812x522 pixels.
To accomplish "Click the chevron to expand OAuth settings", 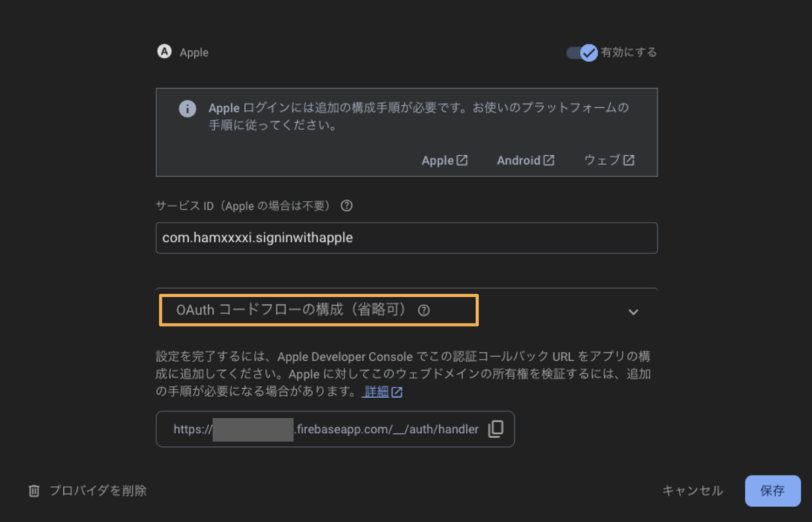I will 633,311.
